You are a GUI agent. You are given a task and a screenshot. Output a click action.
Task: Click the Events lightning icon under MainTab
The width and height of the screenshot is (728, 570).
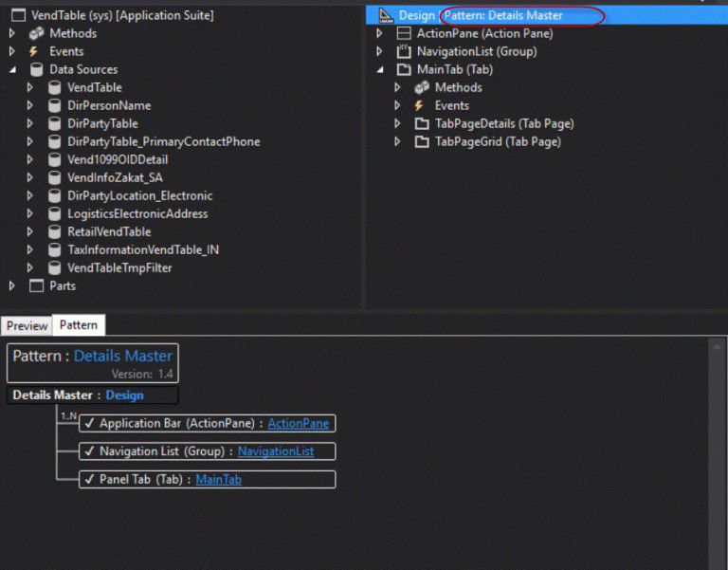click(x=419, y=106)
